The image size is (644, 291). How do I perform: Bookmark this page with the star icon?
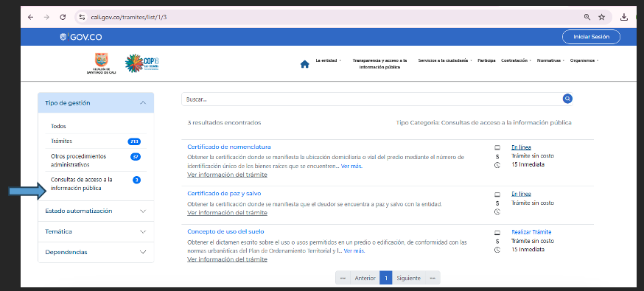pos(602,17)
